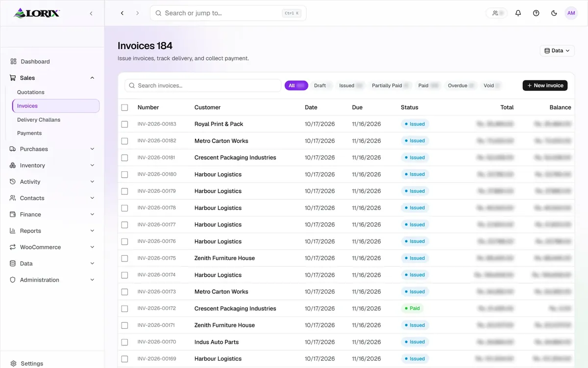Screen dimensions: 588x368
Task: Open the help icon
Action: [x=536, y=13]
